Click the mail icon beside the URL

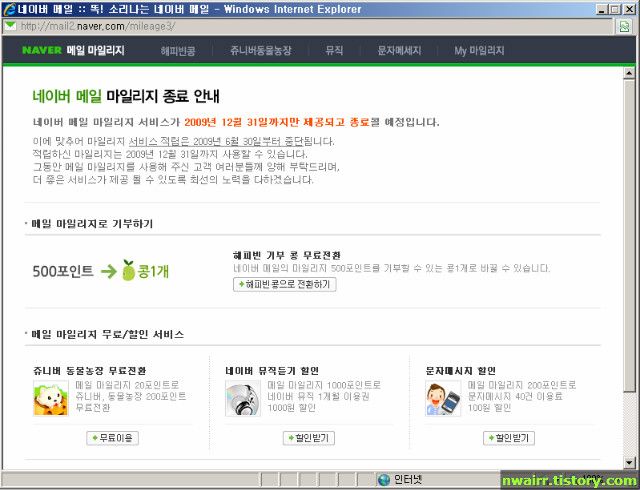coord(10,26)
